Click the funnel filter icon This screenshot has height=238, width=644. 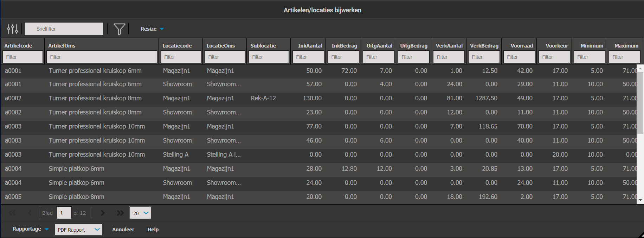120,29
